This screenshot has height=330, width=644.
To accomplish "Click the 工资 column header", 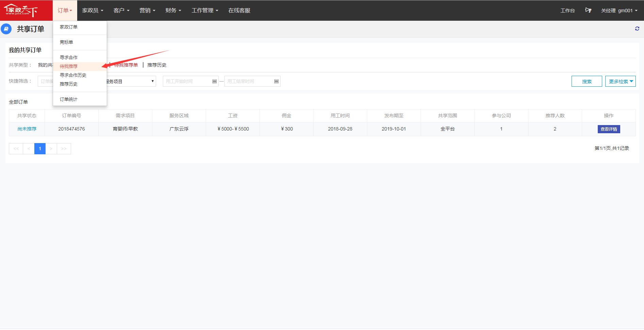I will [x=233, y=116].
